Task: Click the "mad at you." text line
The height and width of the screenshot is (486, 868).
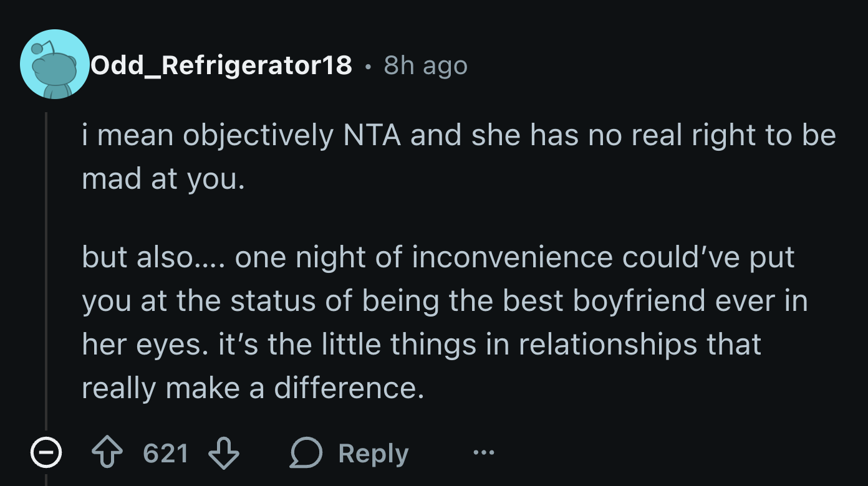Action: (163, 179)
